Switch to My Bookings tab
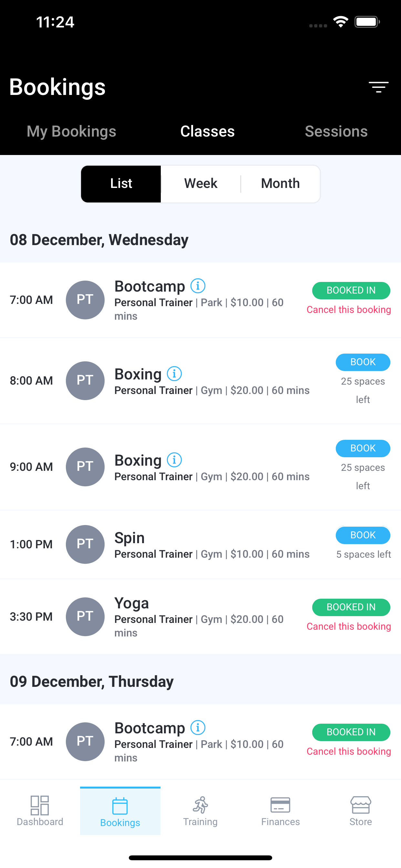Image resolution: width=401 pixels, height=868 pixels. coord(71,131)
